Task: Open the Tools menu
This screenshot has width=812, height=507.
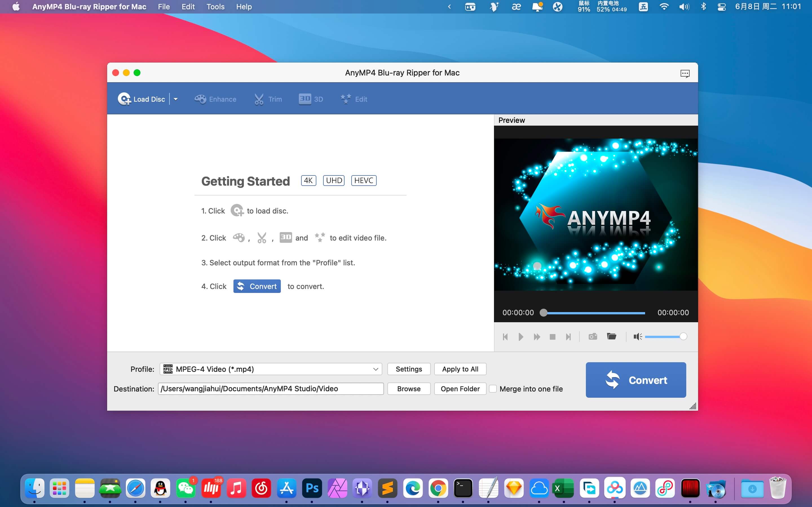Action: tap(215, 7)
